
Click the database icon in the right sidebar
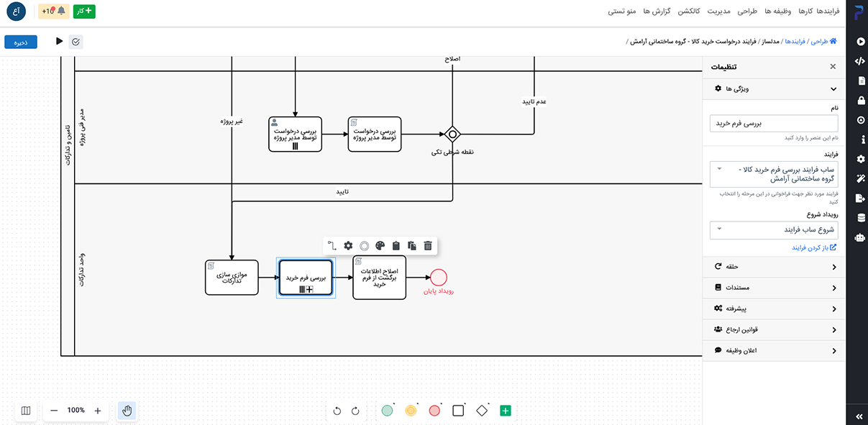(x=860, y=217)
